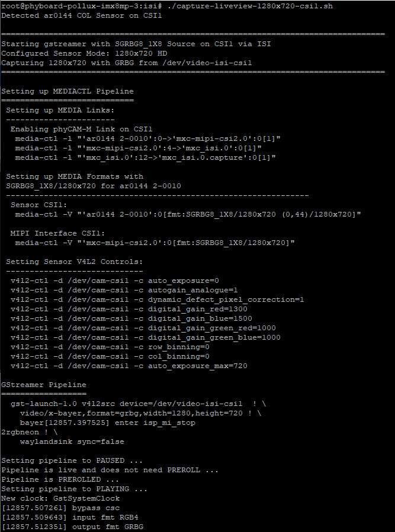This screenshot has height=532, width=395.
Task: Click the 'Setting up MEDIACTL Pipeline' heading
Action: pyautogui.click(x=68, y=91)
